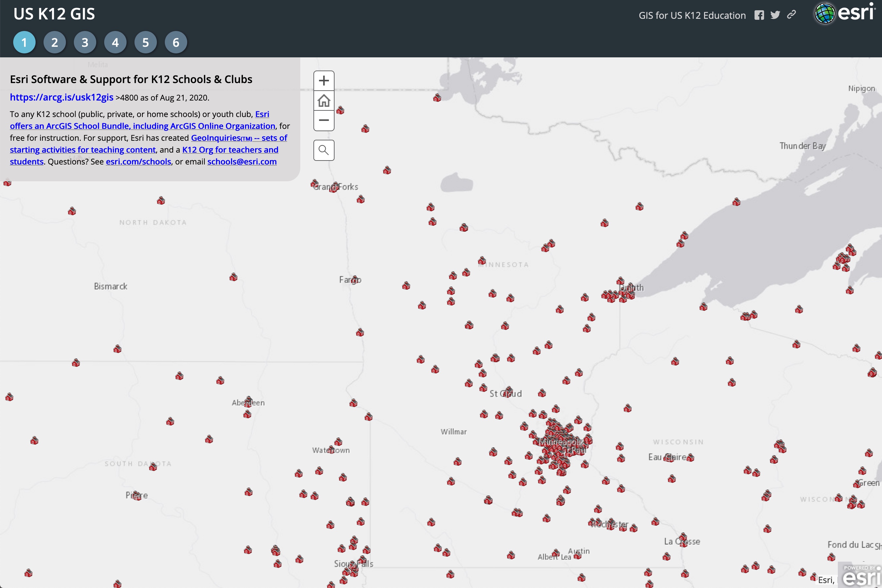Share on Facebook icon
This screenshot has width=882, height=588.
759,15
